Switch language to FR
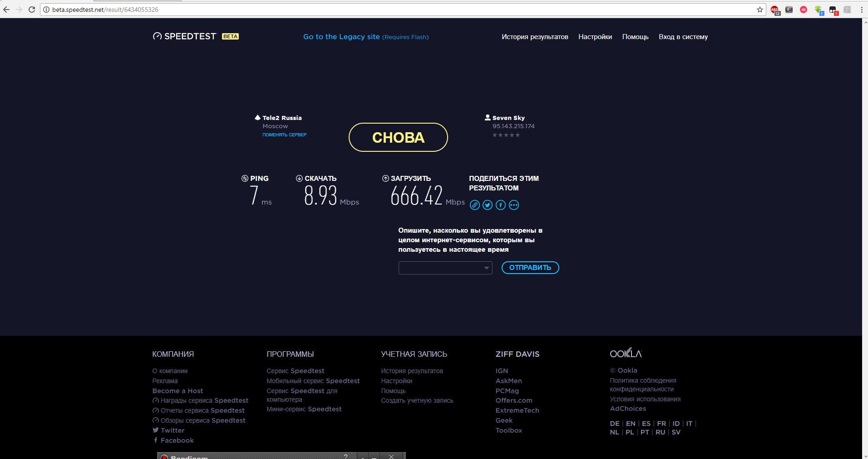 [x=661, y=424]
